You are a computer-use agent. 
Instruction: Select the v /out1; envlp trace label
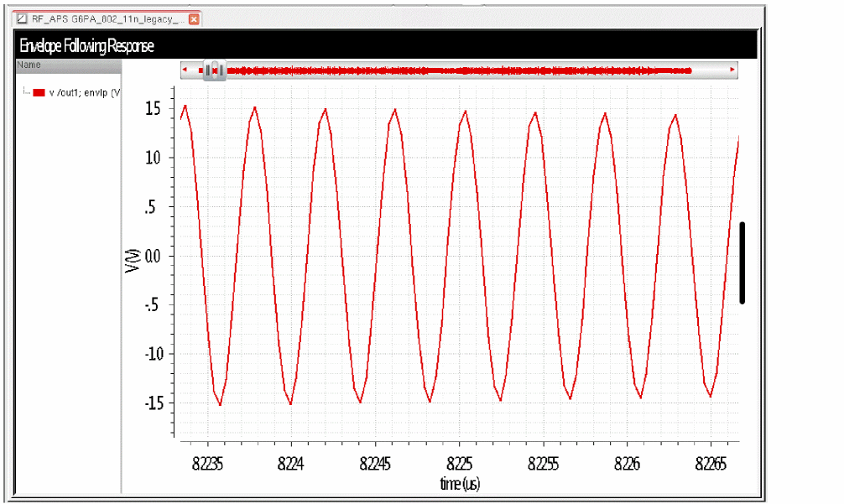coord(84,92)
